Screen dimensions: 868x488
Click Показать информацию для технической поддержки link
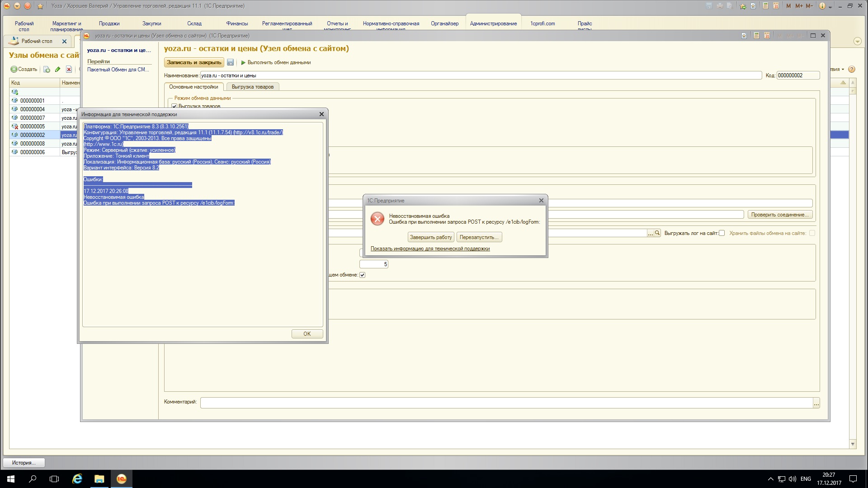point(430,249)
